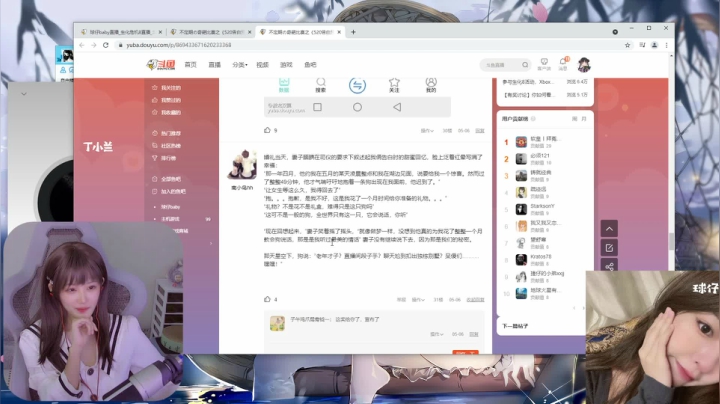Click the floating share button
The width and height of the screenshot is (720, 404).
[x=609, y=266]
